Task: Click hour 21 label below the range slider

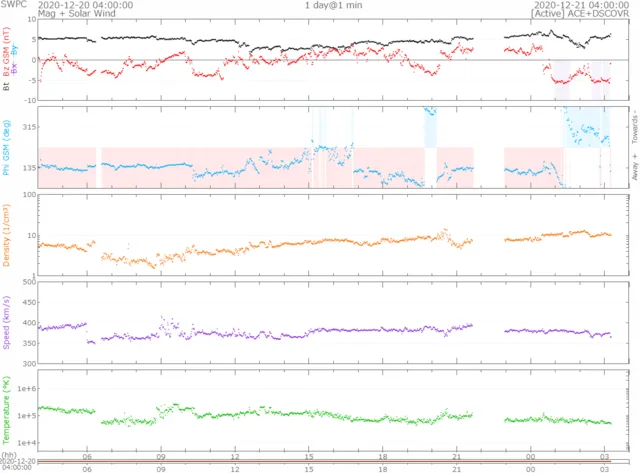Action: [x=457, y=469]
